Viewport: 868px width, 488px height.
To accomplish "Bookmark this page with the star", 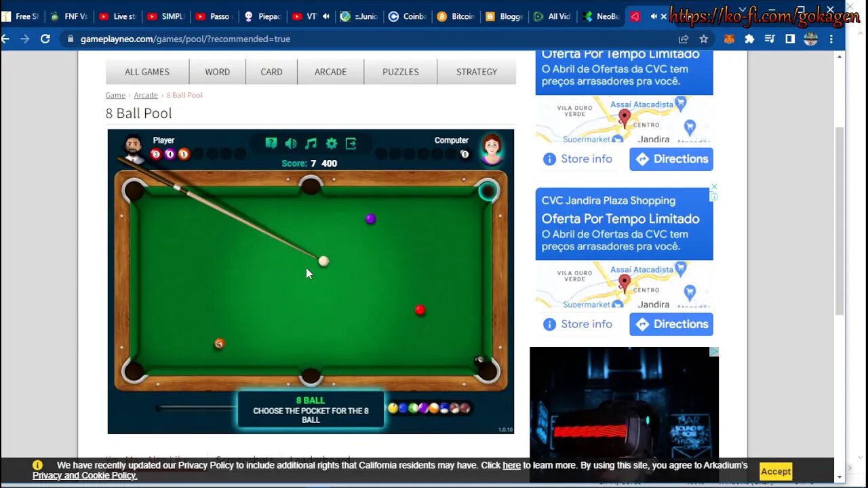I will [x=704, y=39].
